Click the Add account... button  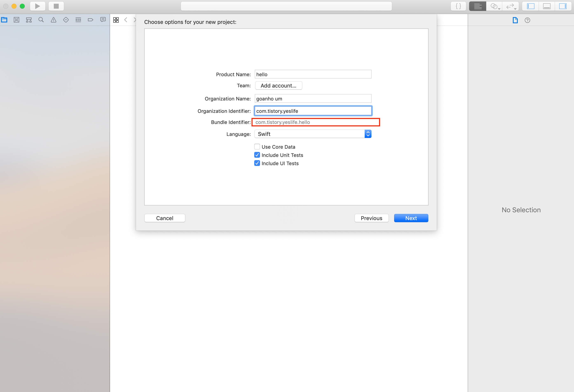point(278,86)
